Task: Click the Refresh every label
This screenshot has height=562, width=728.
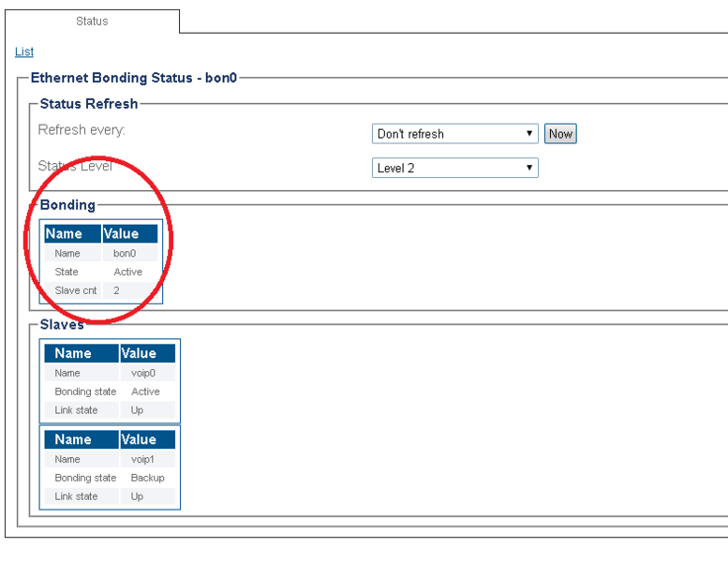Action: pyautogui.click(x=82, y=130)
